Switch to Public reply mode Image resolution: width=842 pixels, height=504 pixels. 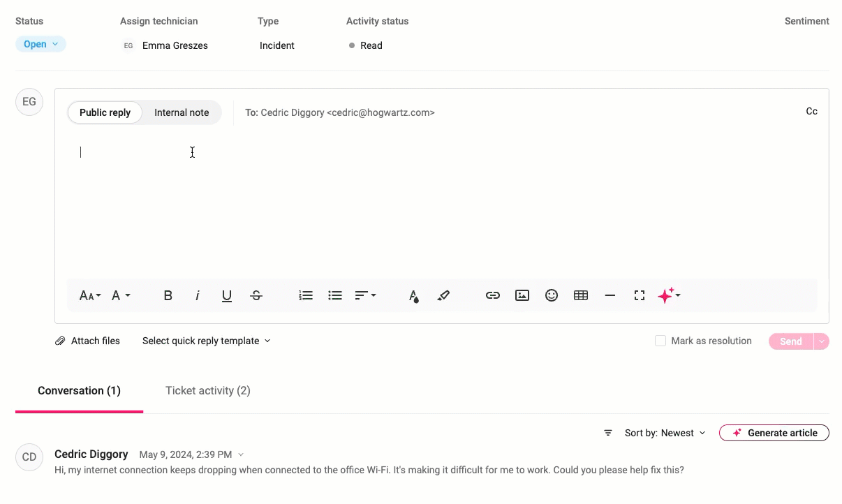click(105, 112)
